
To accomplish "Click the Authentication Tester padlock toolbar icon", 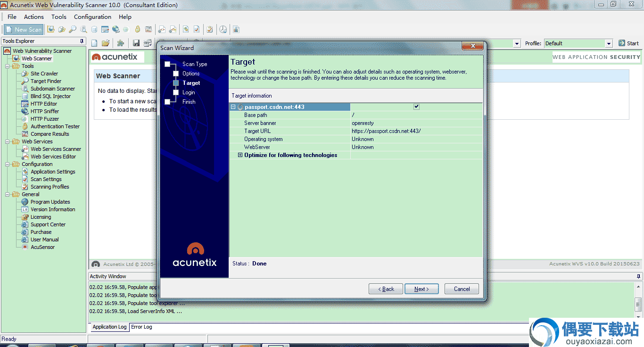I will pos(138,29).
